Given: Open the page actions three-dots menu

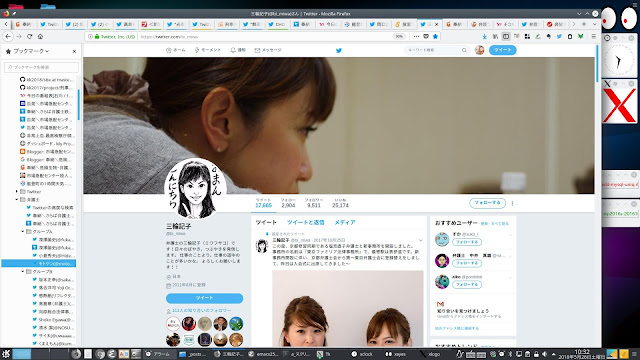Looking at the screenshot, I should (x=416, y=36).
